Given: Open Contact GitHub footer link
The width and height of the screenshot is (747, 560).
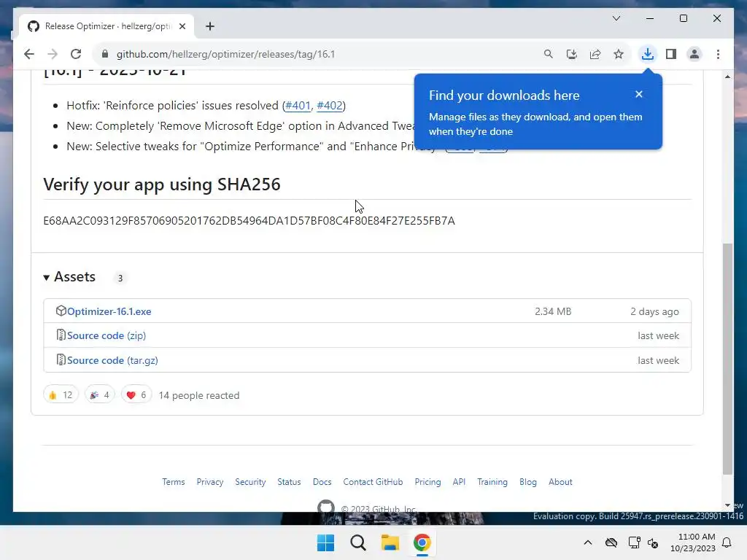Looking at the screenshot, I should 373,482.
